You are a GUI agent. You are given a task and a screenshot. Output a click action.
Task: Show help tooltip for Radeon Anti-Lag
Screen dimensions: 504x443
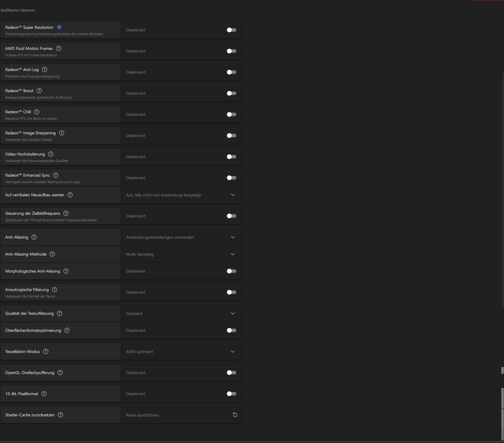coord(45,70)
